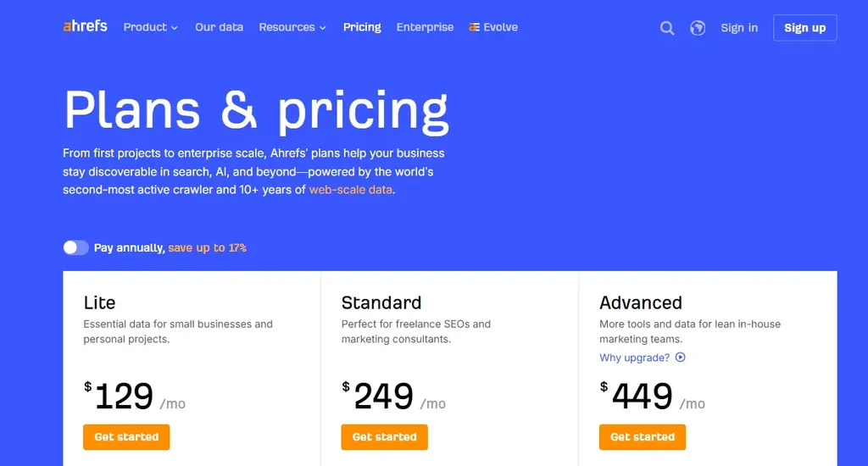
Task: Click the play icon beside Why upgrade
Action: (x=681, y=358)
